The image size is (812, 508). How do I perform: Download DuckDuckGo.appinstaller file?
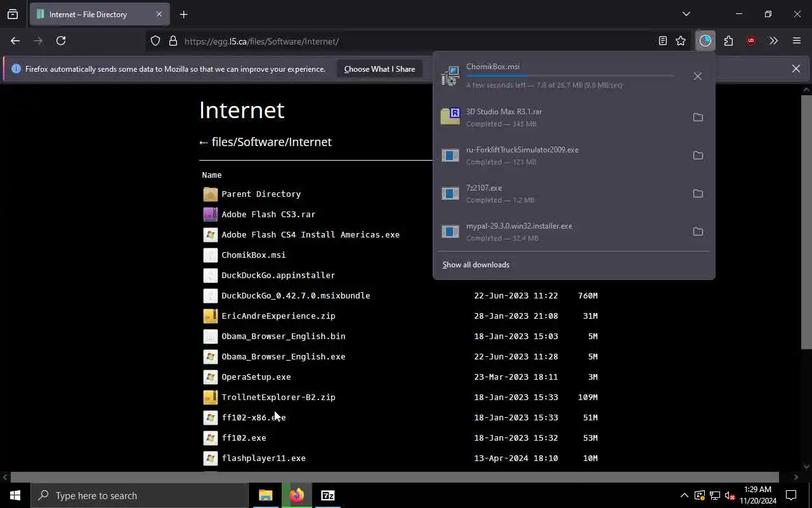pos(278,275)
